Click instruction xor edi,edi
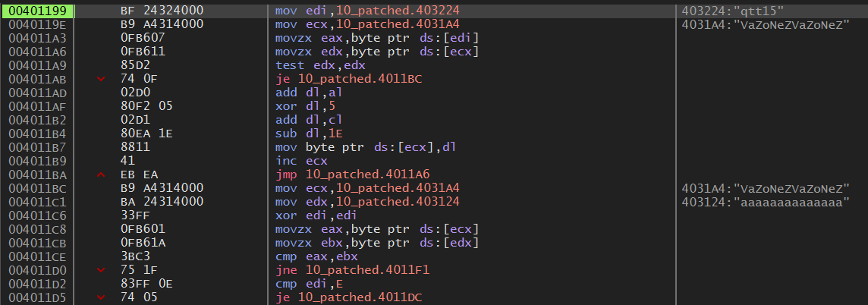The height and width of the screenshot is (305, 868). pos(317,216)
